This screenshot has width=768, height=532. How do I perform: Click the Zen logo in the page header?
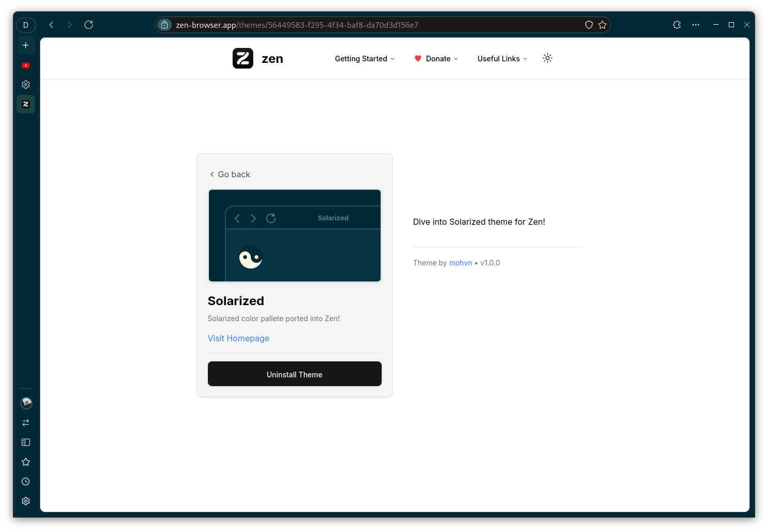tap(243, 58)
